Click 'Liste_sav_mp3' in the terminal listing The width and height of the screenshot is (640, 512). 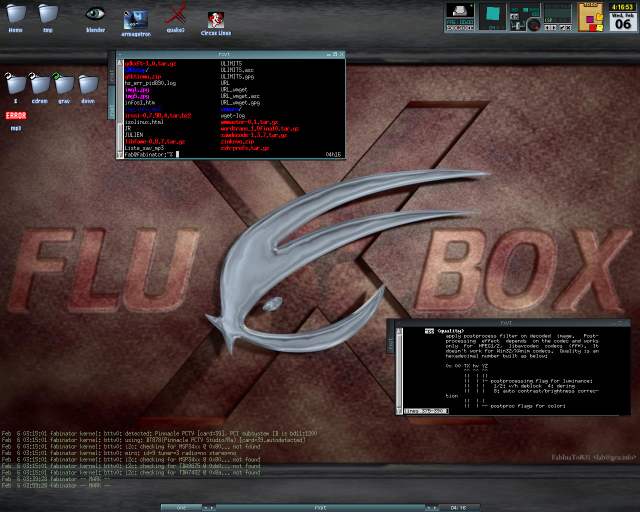pyautogui.click(x=144, y=148)
